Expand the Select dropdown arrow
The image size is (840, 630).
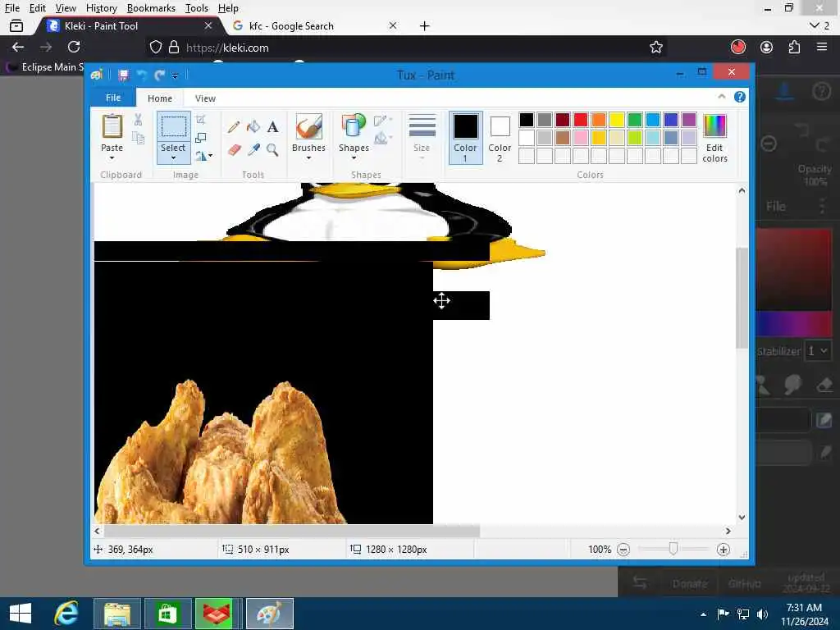click(174, 158)
